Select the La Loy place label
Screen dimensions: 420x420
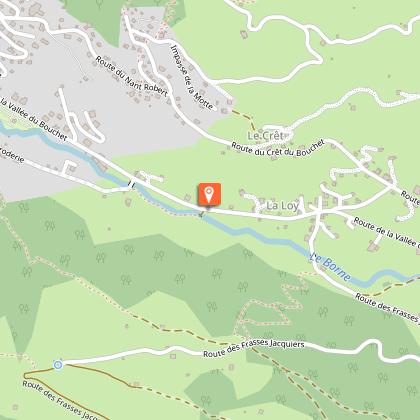(x=282, y=206)
